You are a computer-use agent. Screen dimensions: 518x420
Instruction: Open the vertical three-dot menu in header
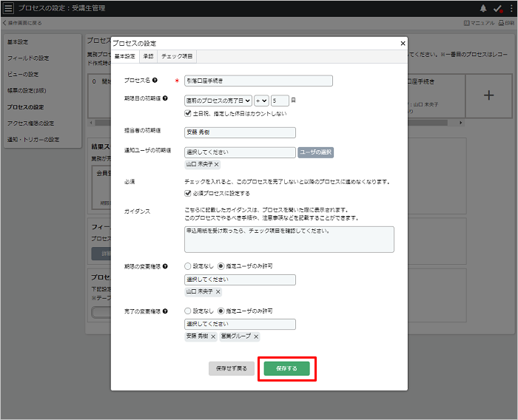pos(511,9)
